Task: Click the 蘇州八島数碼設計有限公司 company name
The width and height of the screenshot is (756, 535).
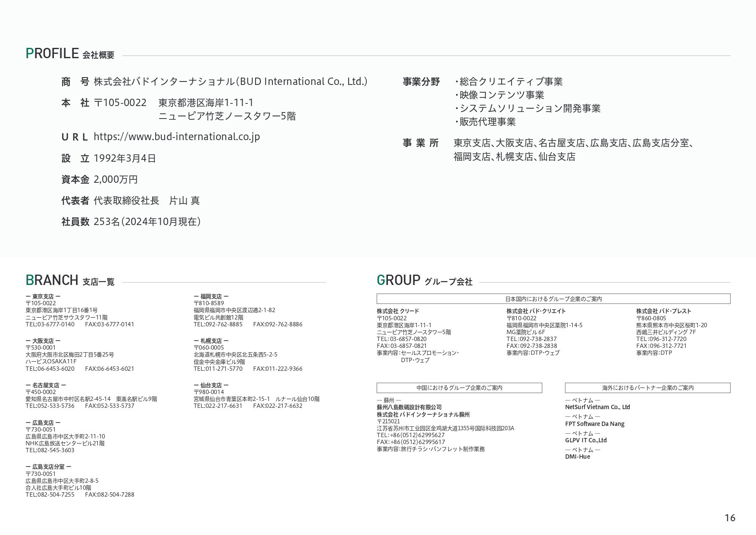Action: tap(409, 407)
